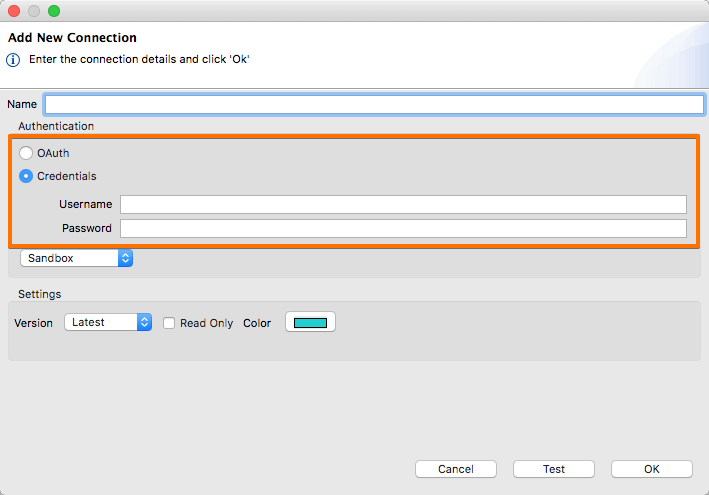The image size is (709, 495).
Task: Enable the Read Only checkbox
Action: click(x=170, y=323)
